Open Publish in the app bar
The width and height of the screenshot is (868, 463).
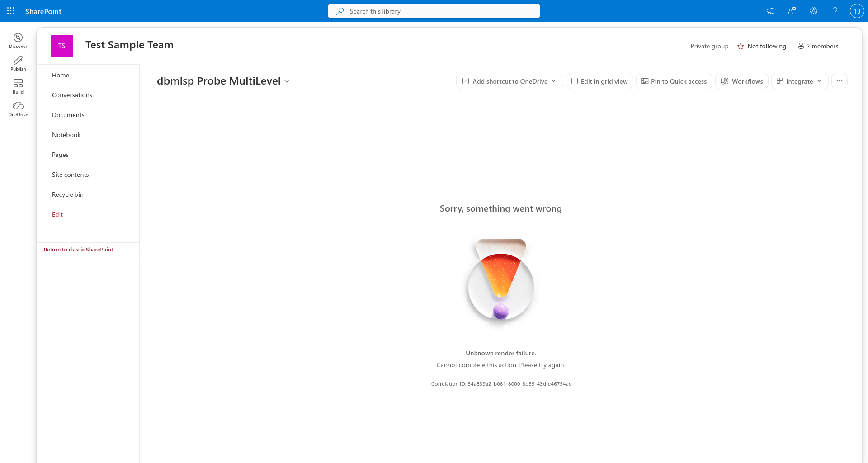[18, 63]
